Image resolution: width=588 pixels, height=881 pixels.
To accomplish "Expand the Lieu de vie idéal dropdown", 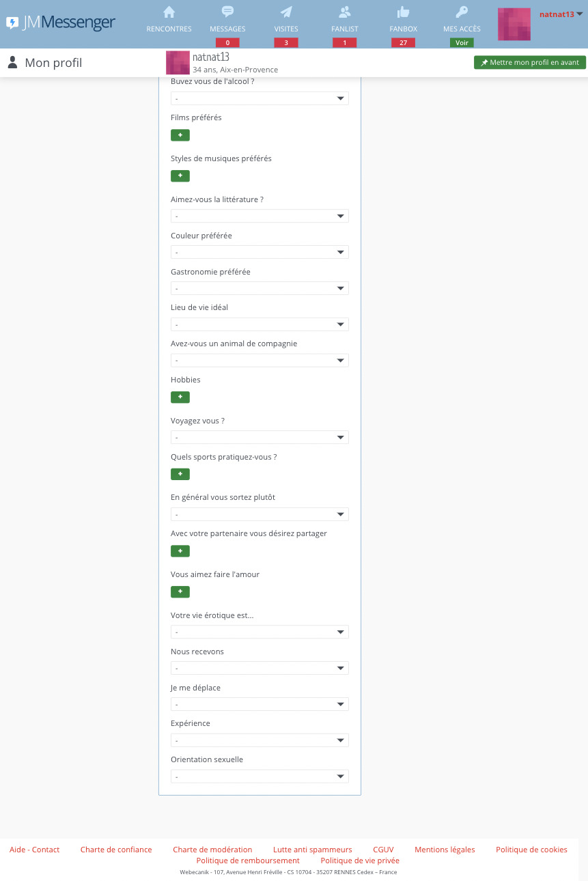I will pyautogui.click(x=260, y=324).
